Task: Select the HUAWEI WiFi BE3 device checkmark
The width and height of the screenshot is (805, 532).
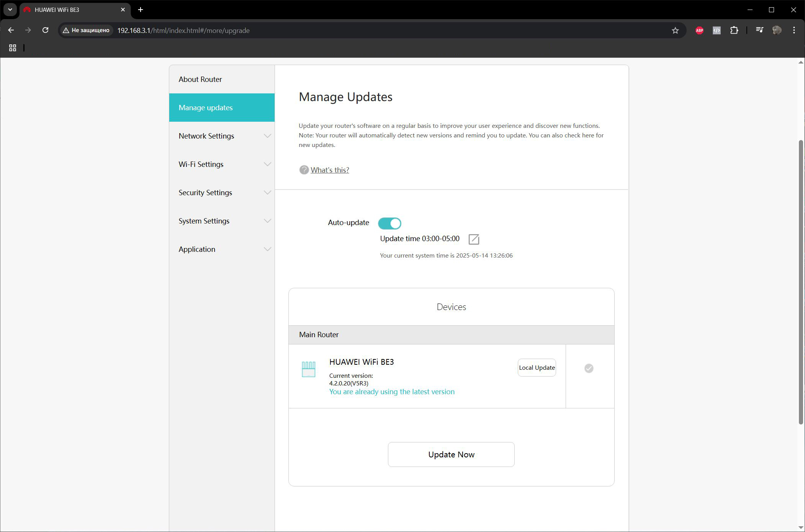Action: click(589, 368)
